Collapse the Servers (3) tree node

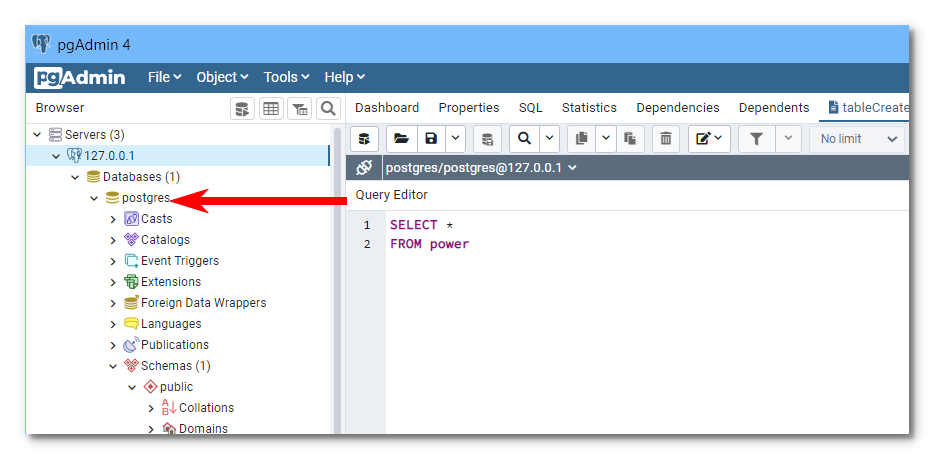(x=37, y=135)
